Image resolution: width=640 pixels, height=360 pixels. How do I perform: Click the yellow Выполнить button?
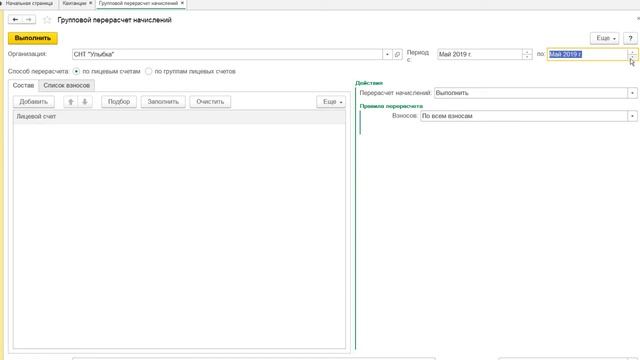point(33,38)
